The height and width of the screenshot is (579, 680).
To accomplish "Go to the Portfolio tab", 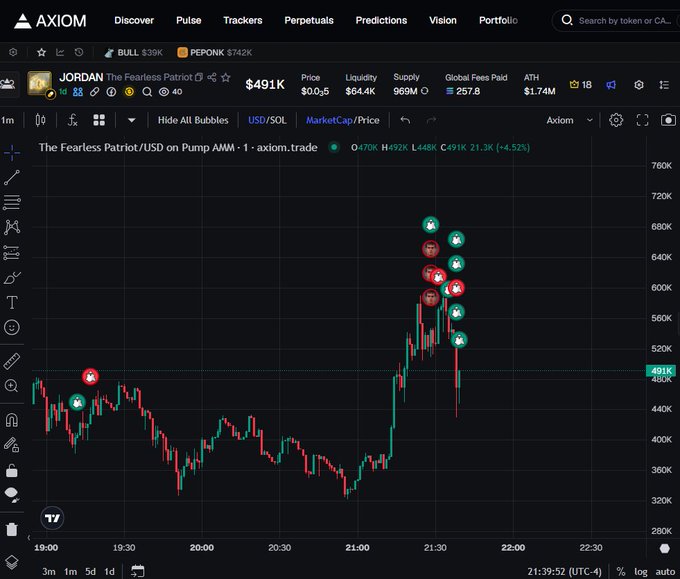I will pyautogui.click(x=498, y=20).
